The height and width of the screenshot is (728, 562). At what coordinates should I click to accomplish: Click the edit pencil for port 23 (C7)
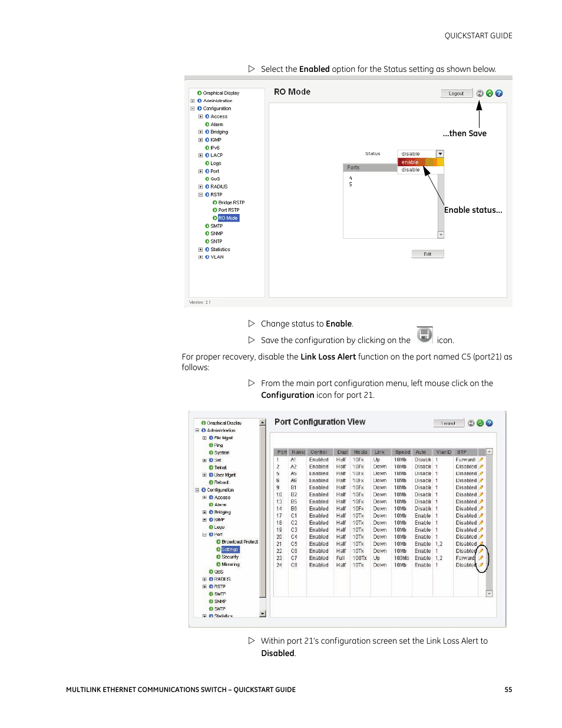481,558
